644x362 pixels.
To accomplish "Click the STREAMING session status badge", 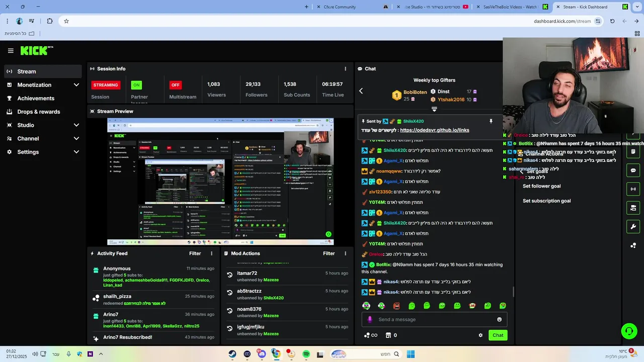I will click(106, 85).
